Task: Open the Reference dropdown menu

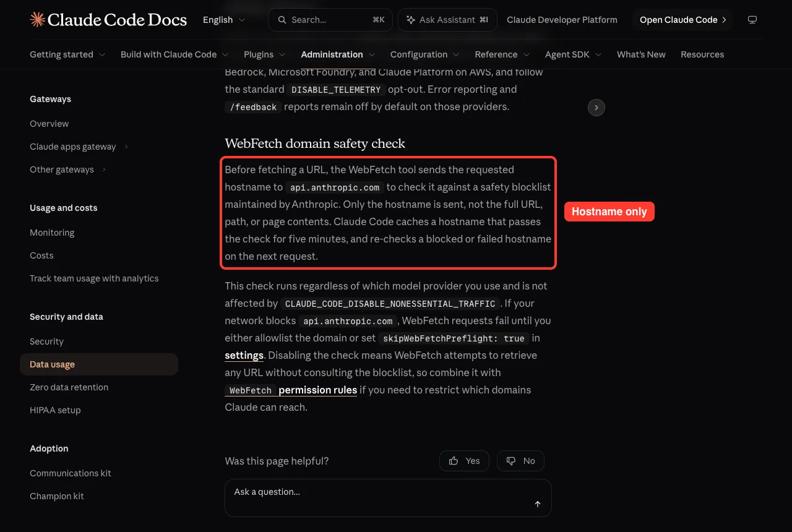Action: point(502,54)
